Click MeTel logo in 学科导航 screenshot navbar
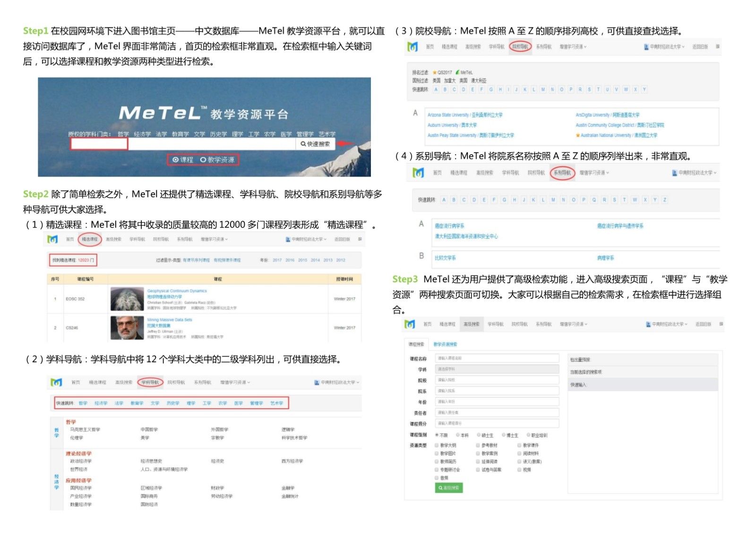Viewport: 756px width, 534px height. pos(56,382)
